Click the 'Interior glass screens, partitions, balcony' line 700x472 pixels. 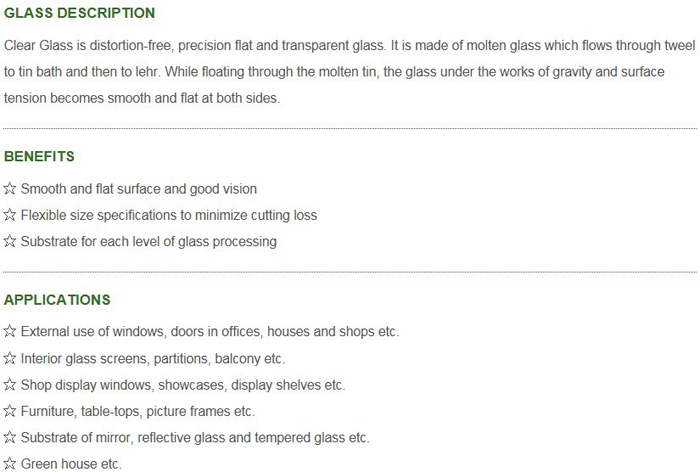153,359
